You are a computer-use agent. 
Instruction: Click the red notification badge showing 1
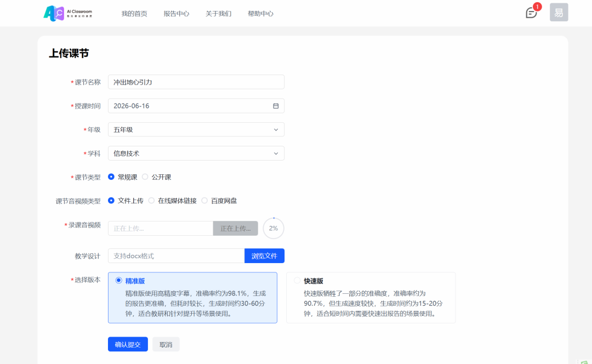(537, 7)
